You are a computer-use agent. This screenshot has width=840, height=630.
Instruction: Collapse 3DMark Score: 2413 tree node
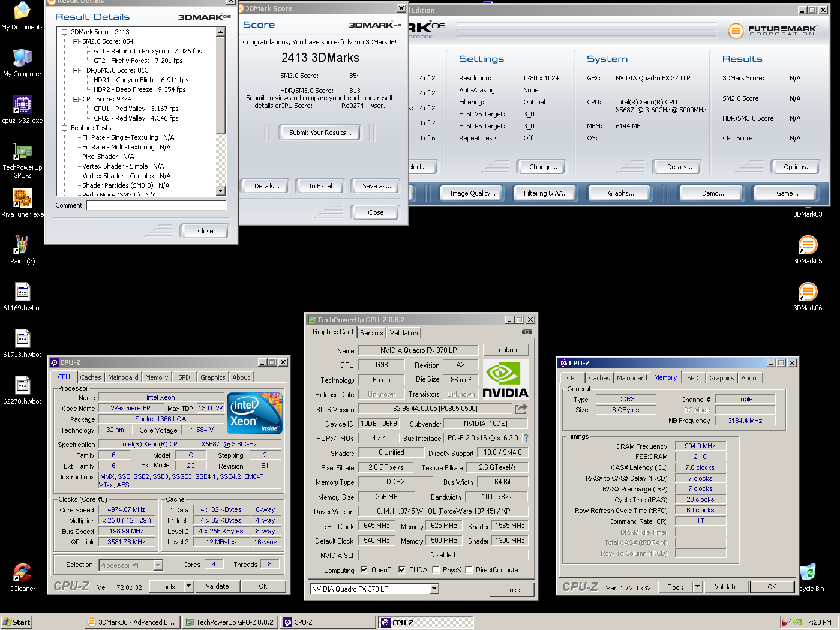65,32
